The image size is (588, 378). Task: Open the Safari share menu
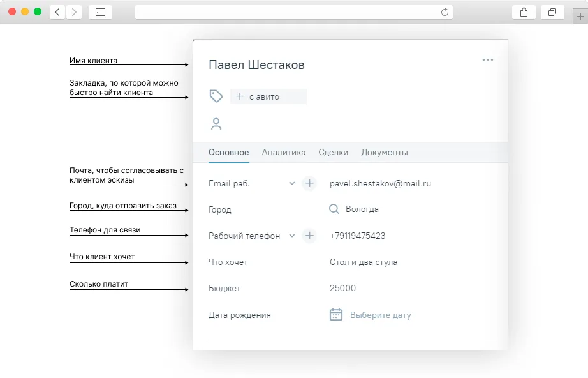coord(524,12)
